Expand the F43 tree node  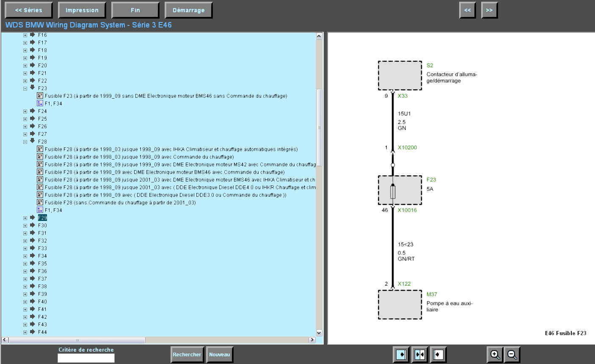tap(25, 325)
